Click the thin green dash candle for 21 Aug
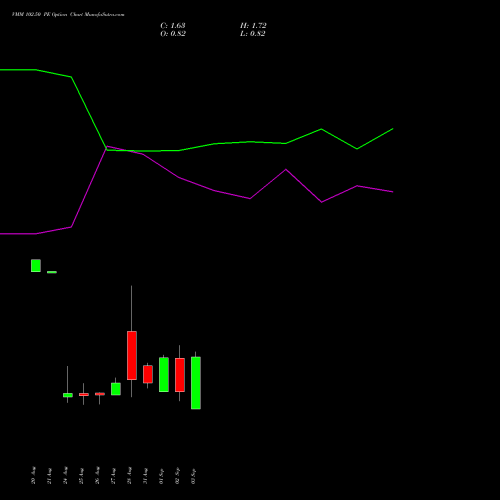500x500 pixels. (x=52, y=272)
